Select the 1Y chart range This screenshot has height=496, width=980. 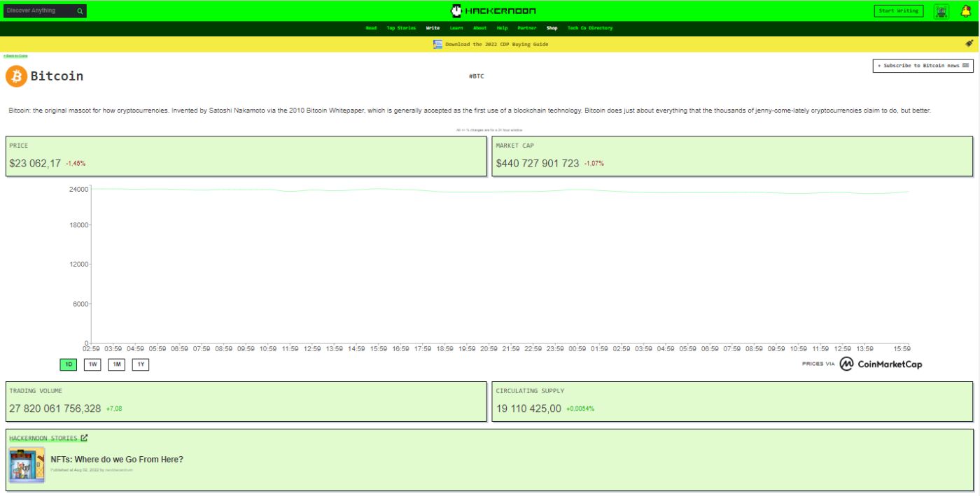141,364
